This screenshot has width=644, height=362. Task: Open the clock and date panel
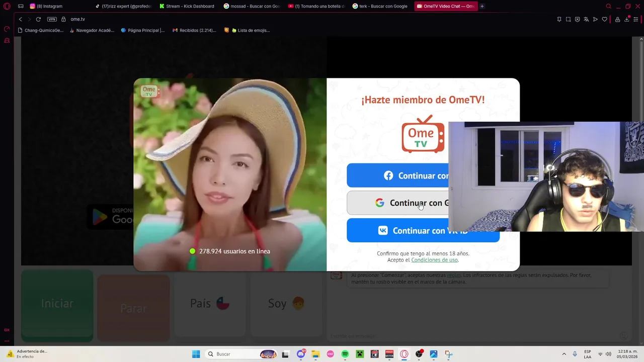pos(627,354)
